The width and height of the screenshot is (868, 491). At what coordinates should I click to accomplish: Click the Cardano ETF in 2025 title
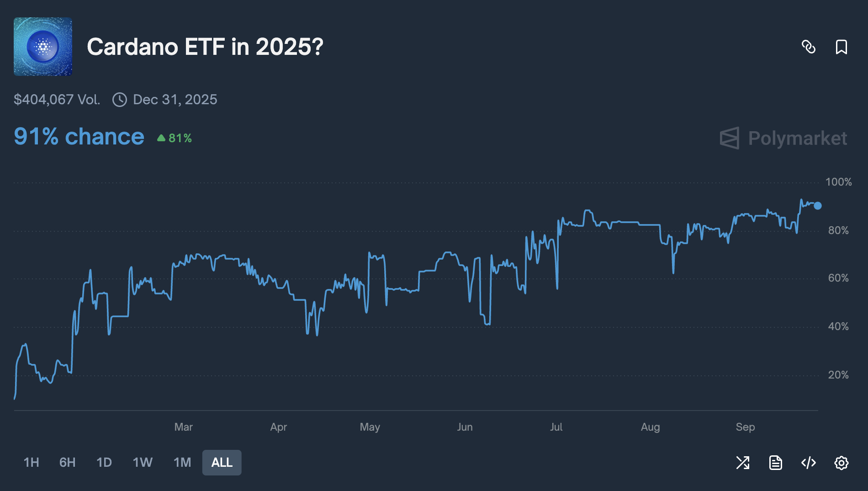[x=204, y=47]
